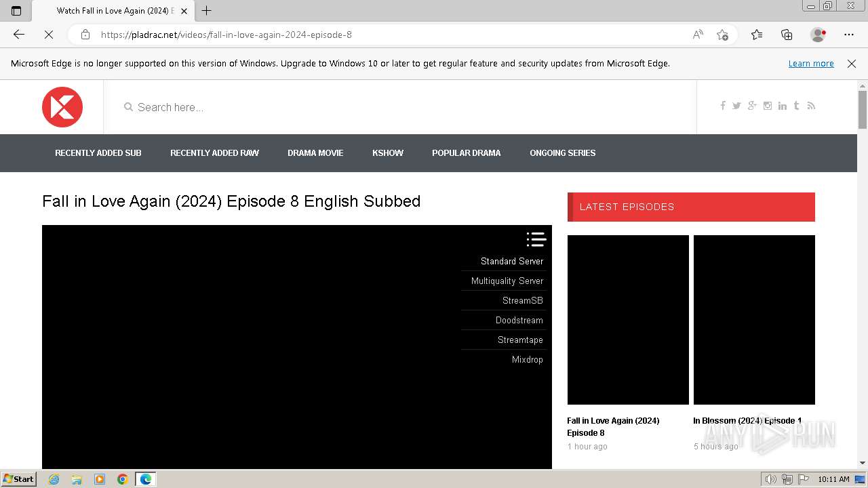The image size is (868, 488).
Task: Open the Favorites list
Action: 757,35
